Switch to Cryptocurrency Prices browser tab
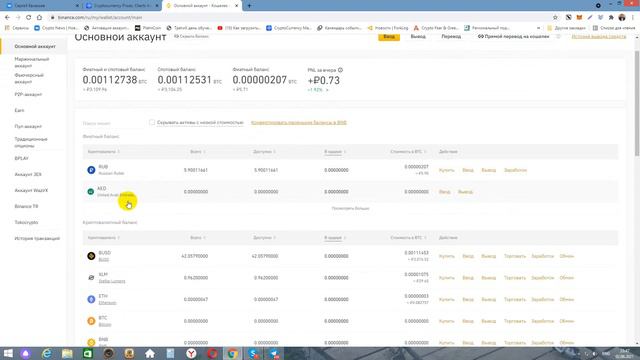640x360 pixels. pos(122,6)
